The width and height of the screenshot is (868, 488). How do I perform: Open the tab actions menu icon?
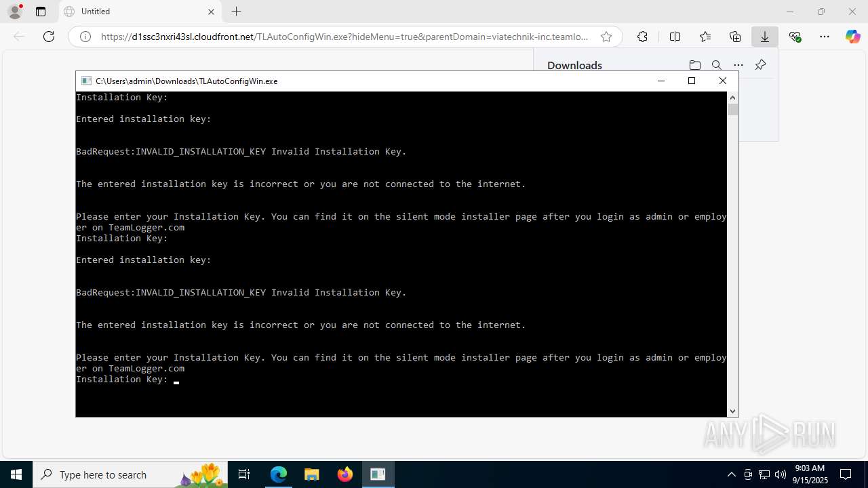click(41, 12)
